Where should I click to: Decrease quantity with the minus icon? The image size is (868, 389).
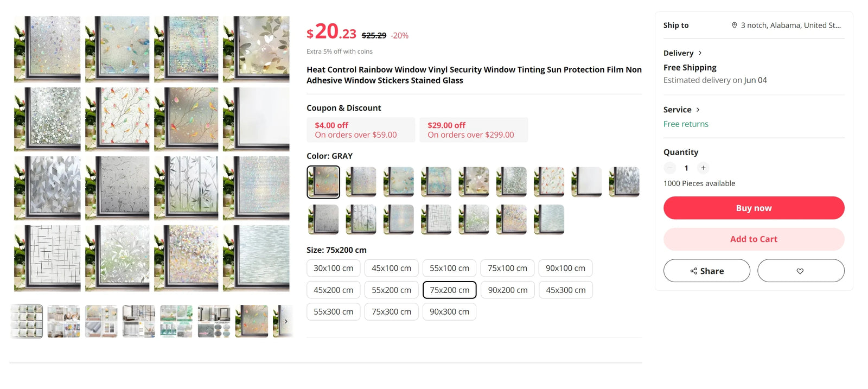669,168
